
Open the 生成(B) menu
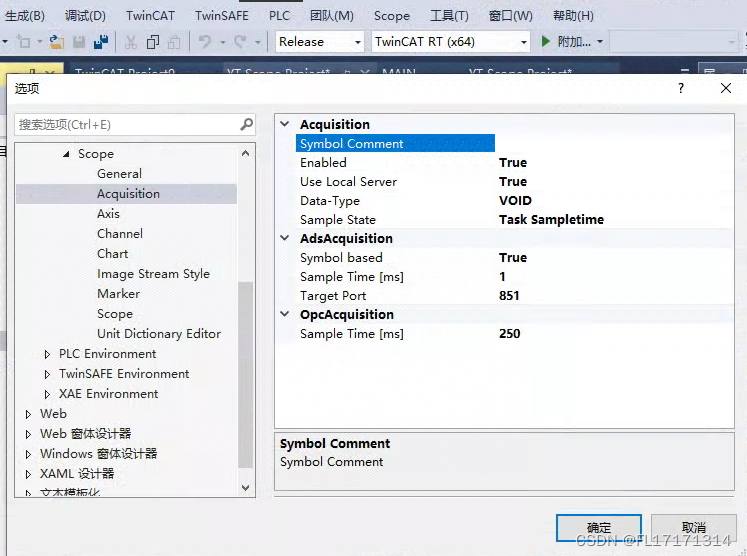(24, 16)
